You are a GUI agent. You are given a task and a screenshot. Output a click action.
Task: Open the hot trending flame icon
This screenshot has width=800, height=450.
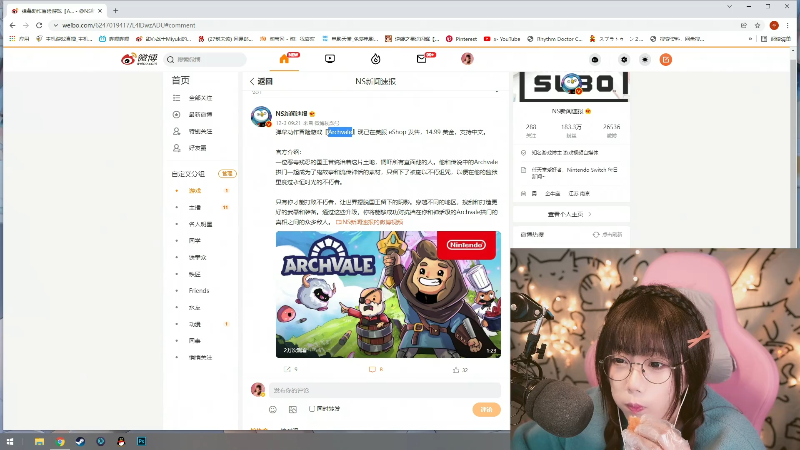pyautogui.click(x=376, y=59)
